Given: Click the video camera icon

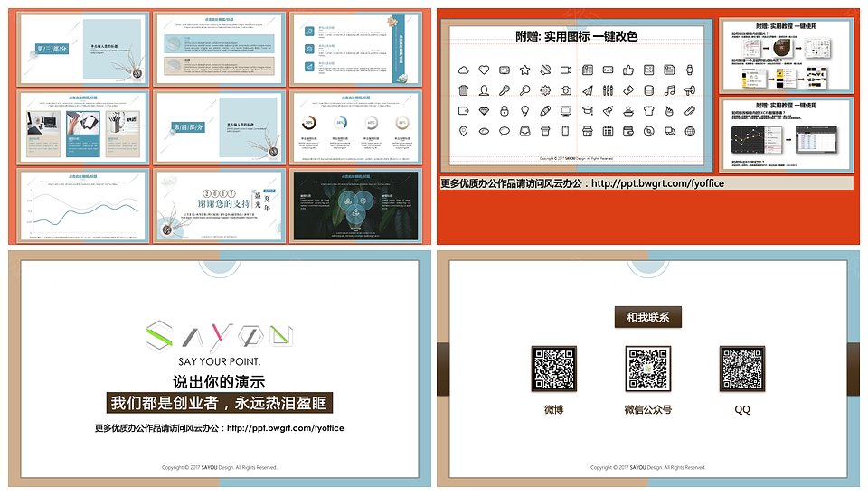Looking at the screenshot, I should click(566, 70).
